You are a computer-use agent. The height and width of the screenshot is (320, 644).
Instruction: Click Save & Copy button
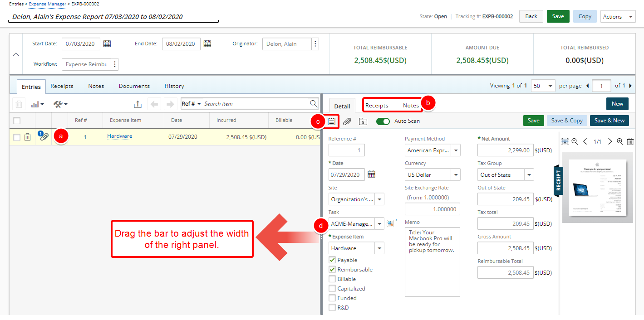pyautogui.click(x=567, y=121)
